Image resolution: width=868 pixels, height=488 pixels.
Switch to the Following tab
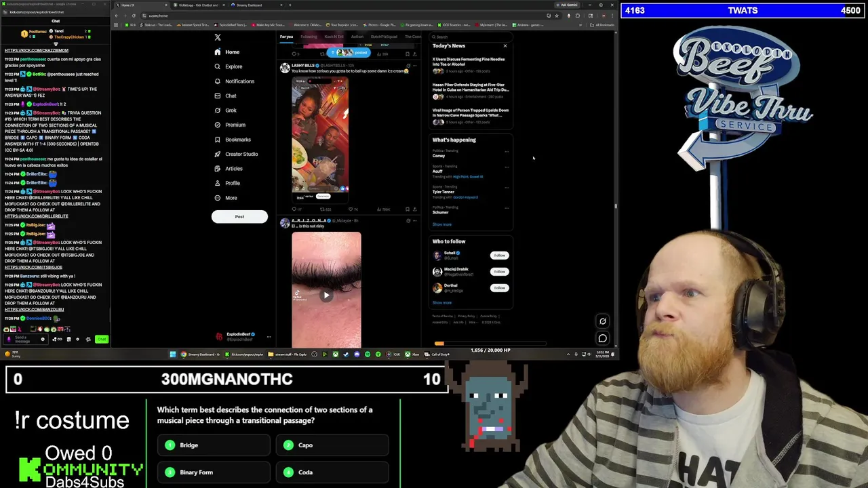309,37
